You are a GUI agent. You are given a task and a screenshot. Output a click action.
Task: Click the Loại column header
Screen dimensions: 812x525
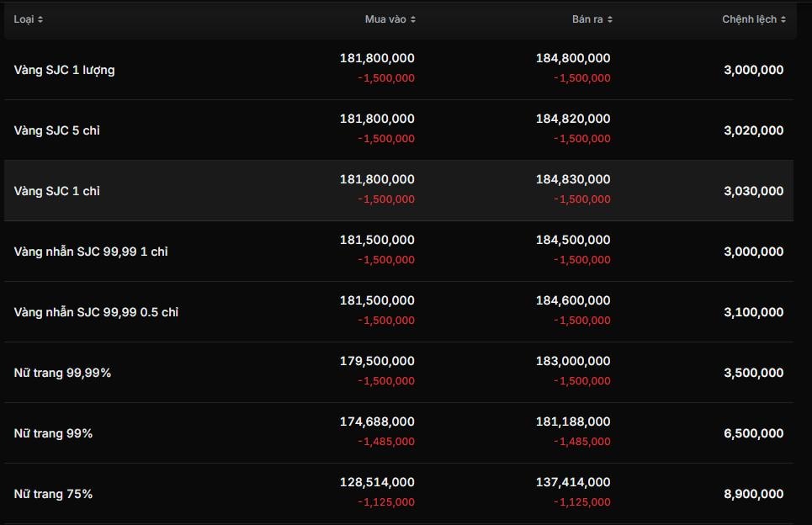pos(23,19)
